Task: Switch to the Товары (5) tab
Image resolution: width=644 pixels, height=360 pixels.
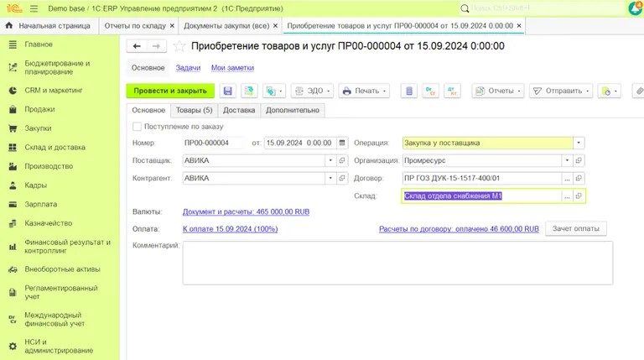Action: click(195, 110)
